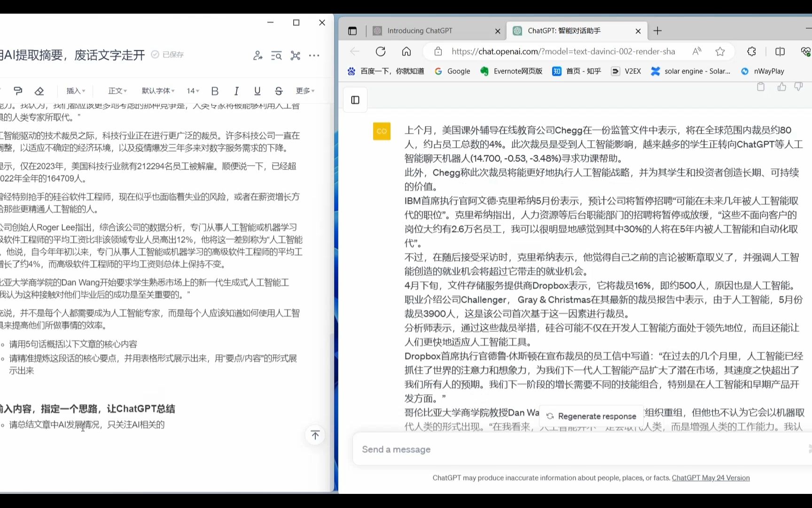Click the split screen icon in browser toolbar

pos(780,51)
